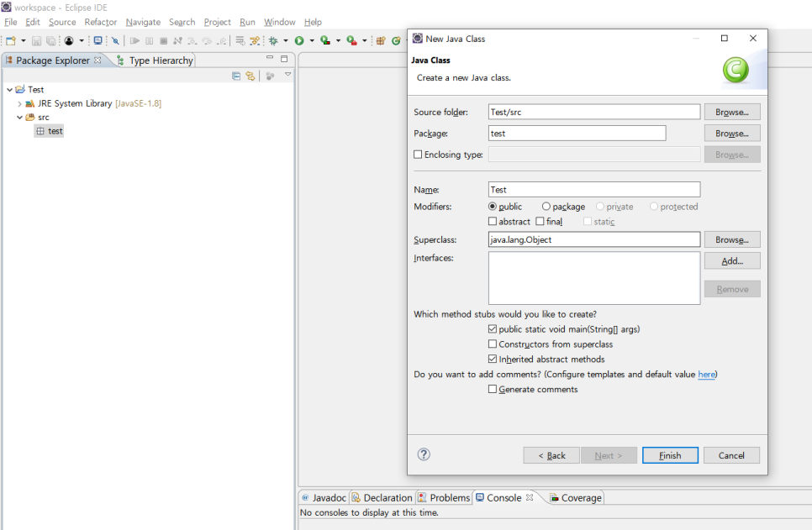Click the Suspend debug toolbar icon
This screenshot has height=530, width=812.
[149, 41]
